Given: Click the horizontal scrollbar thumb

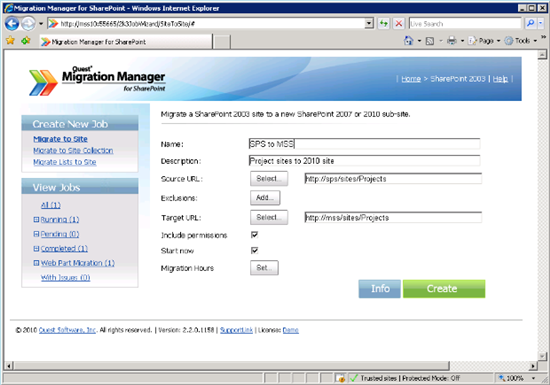Looking at the screenshot, I should [x=232, y=366].
